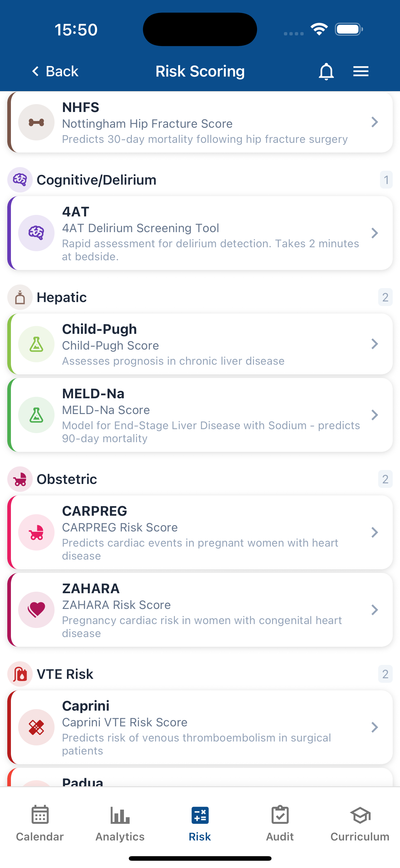Screen dimensions: 400x868
Task: Tap the Hepatic category icon
Action: click(x=20, y=297)
